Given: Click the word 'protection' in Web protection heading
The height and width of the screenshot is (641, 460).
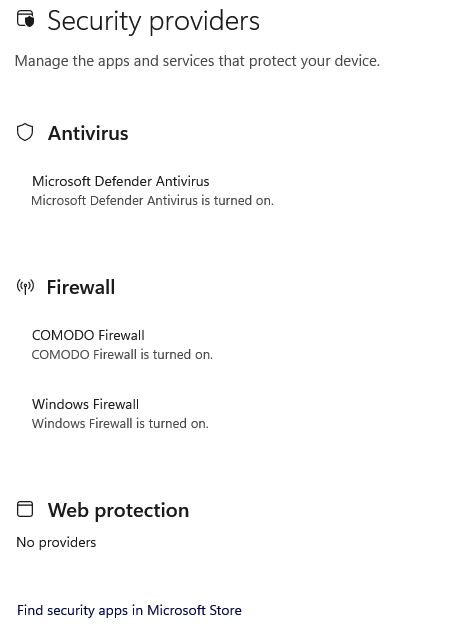Looking at the screenshot, I should (x=142, y=511).
